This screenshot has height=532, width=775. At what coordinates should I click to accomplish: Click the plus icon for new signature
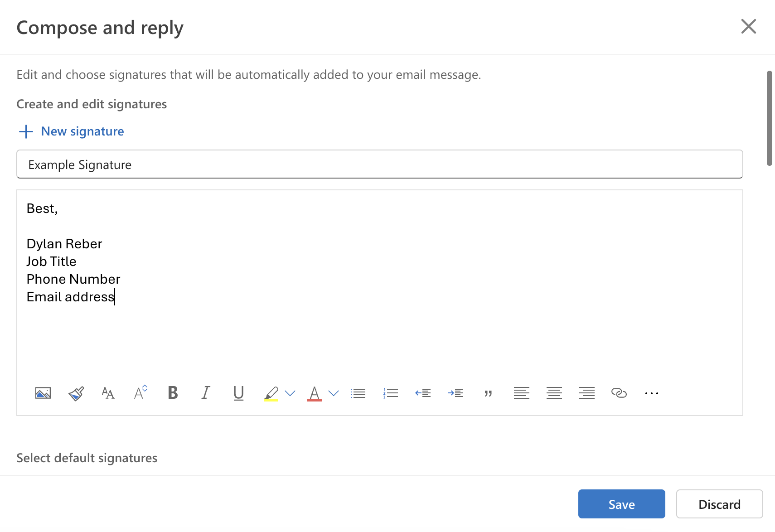26,131
